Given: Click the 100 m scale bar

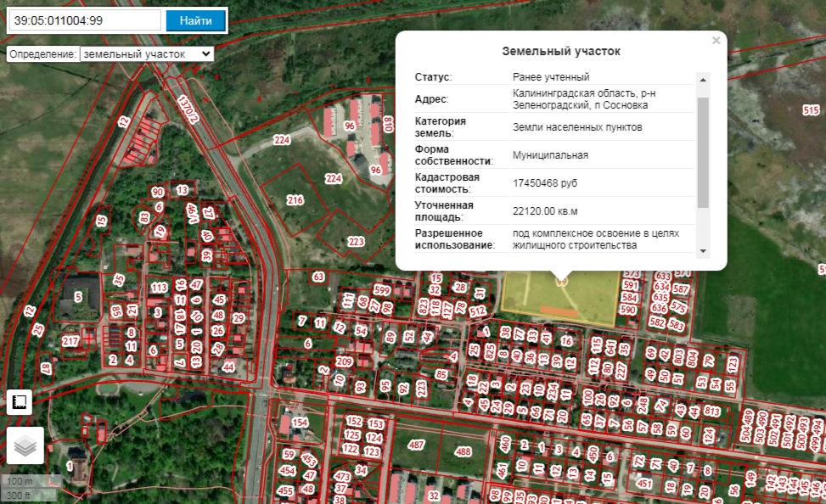Looking at the screenshot, I should [31, 481].
